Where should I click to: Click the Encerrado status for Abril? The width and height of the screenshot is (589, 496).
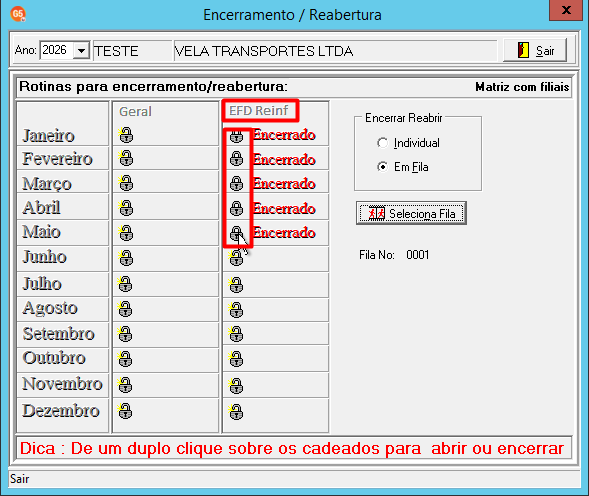(284, 209)
